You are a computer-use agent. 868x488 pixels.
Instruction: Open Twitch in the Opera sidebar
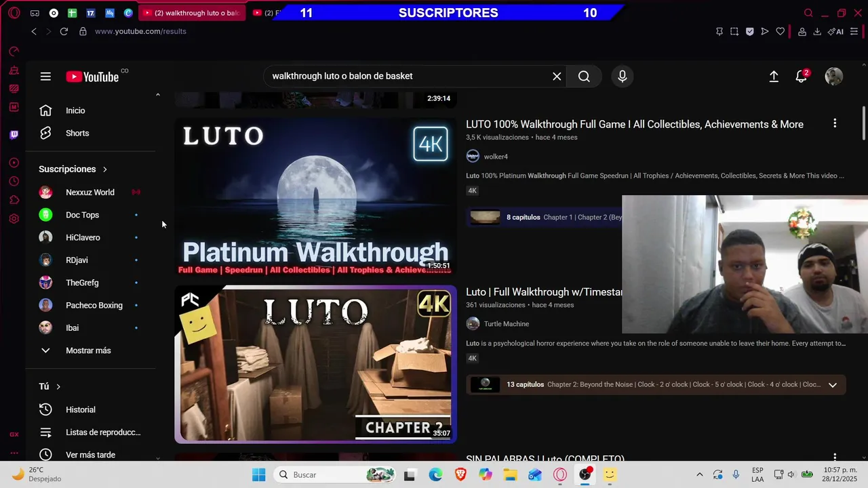14,135
